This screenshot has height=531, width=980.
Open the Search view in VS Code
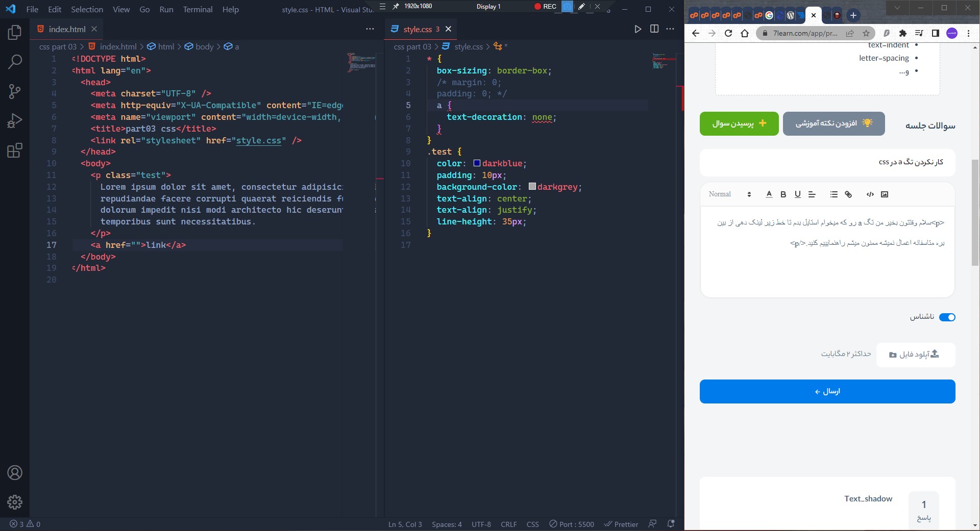[x=15, y=62]
